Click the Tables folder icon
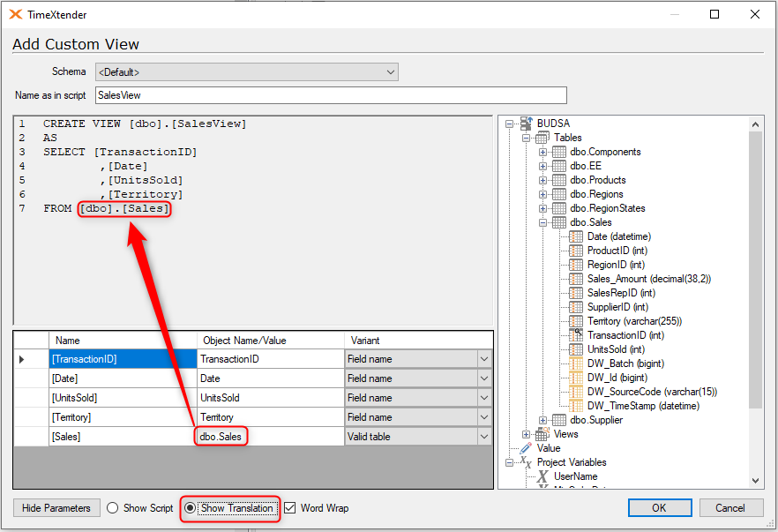Viewport: 778px width, 532px height. pyautogui.click(x=542, y=138)
